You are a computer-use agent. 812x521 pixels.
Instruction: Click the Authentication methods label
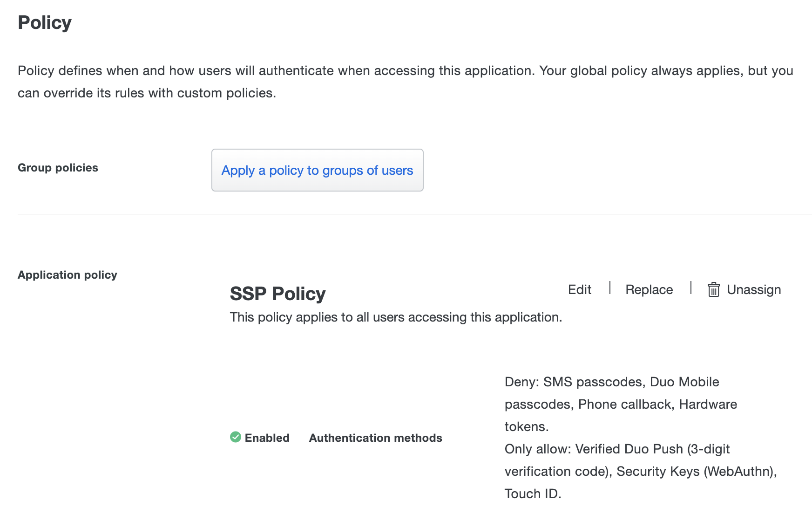[x=375, y=438]
